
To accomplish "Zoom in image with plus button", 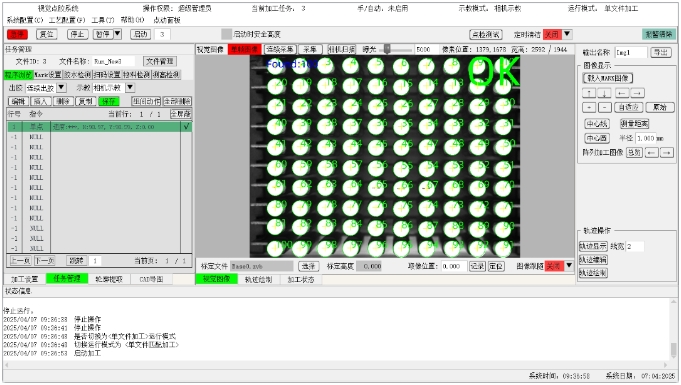I will pos(589,107).
